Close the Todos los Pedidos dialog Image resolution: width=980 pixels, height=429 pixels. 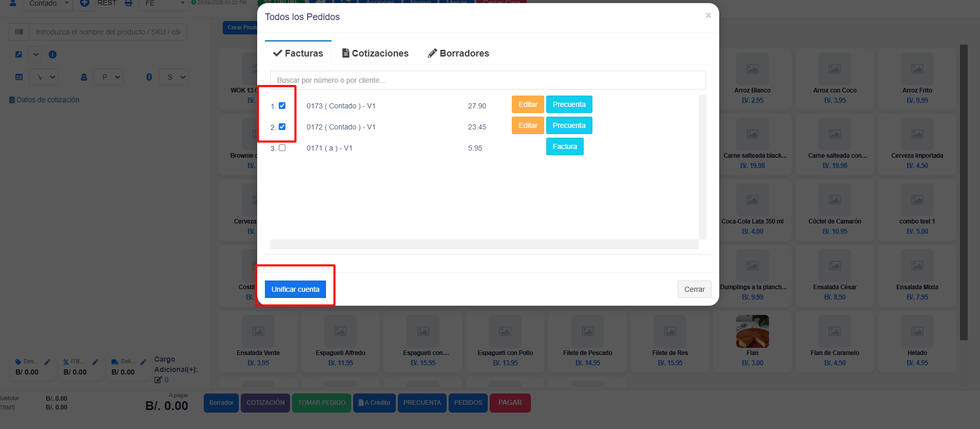pyautogui.click(x=708, y=15)
